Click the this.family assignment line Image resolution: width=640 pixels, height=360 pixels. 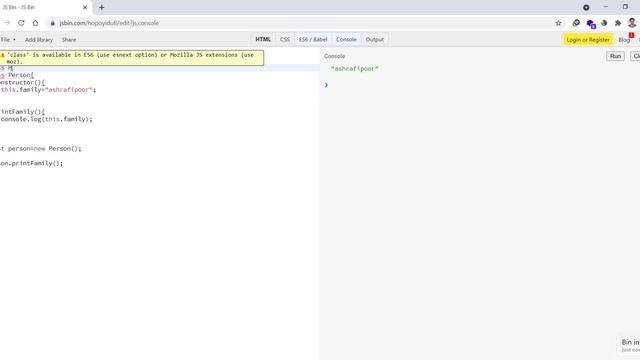48,90
